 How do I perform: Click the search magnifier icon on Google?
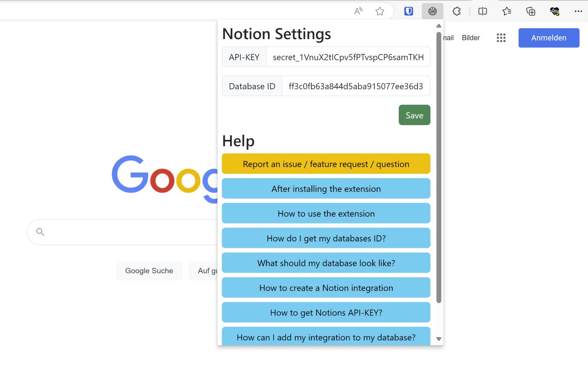pyautogui.click(x=40, y=232)
